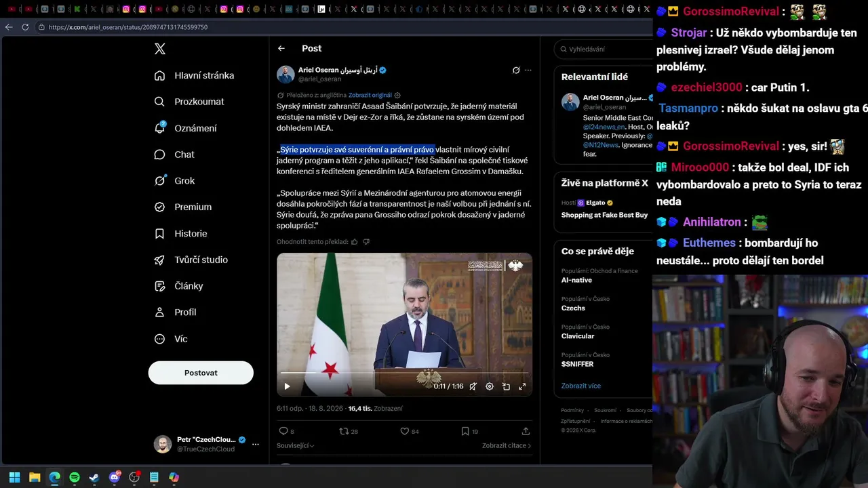Toggle picture-in-picture for the video
Image resolution: width=868 pixels, height=488 pixels.
coord(506,386)
